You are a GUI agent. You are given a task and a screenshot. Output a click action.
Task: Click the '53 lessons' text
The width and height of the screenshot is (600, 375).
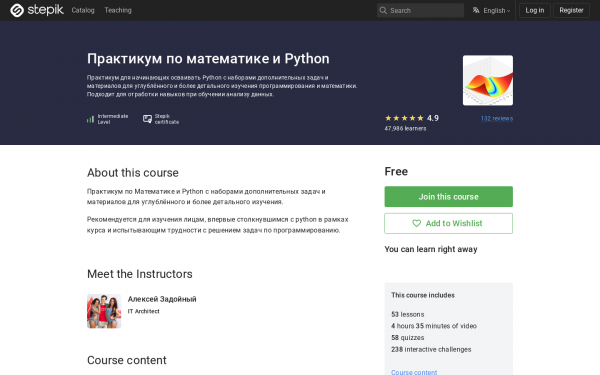(408, 314)
